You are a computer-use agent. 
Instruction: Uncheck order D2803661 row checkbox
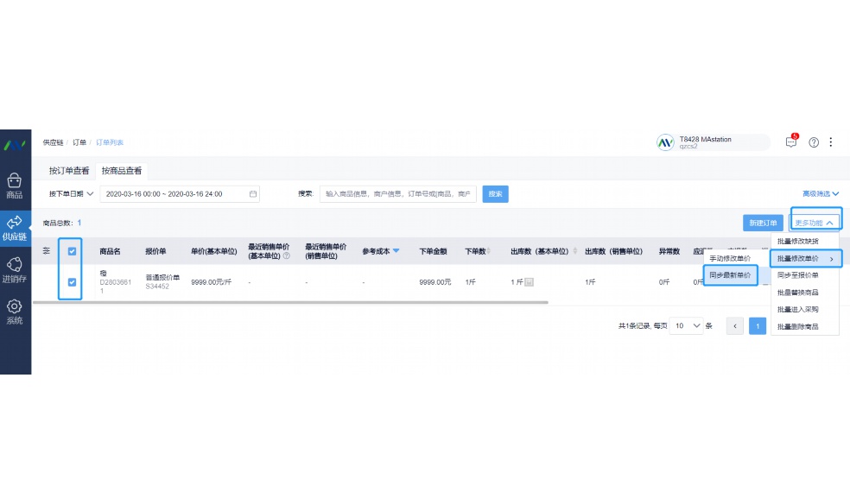click(x=71, y=282)
